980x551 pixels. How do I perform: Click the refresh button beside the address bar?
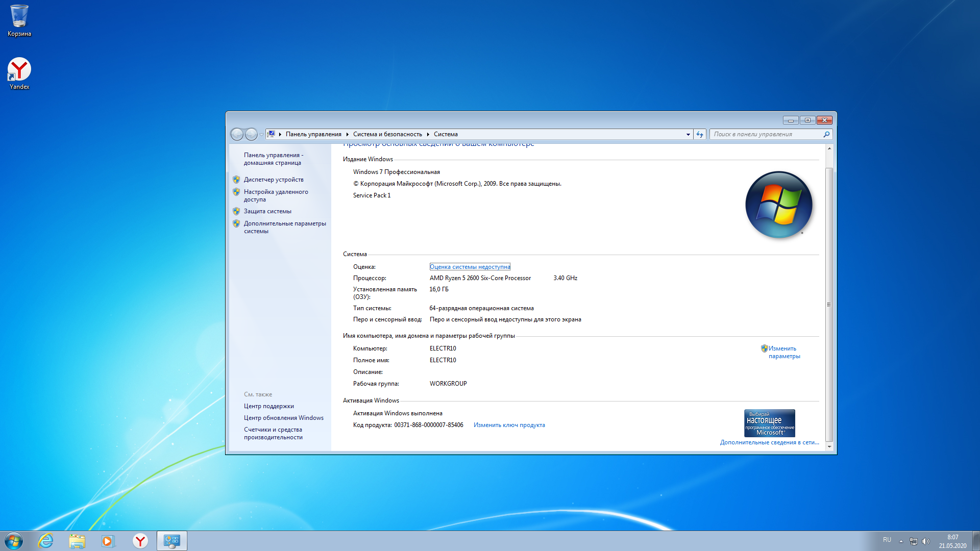[700, 134]
